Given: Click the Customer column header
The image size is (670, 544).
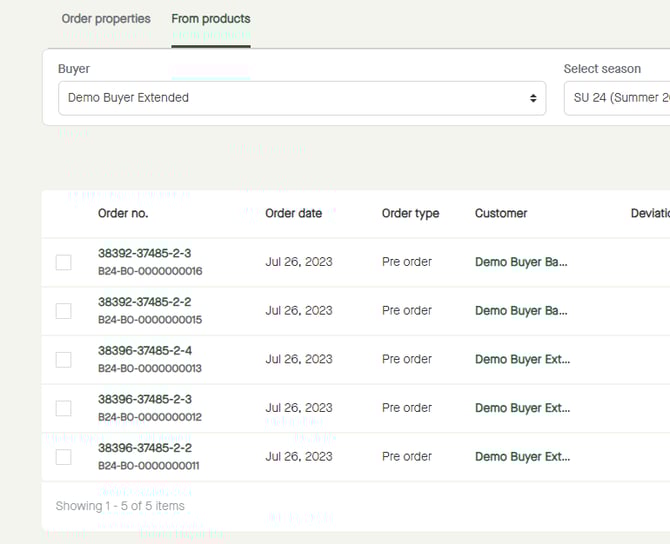Looking at the screenshot, I should tap(501, 213).
